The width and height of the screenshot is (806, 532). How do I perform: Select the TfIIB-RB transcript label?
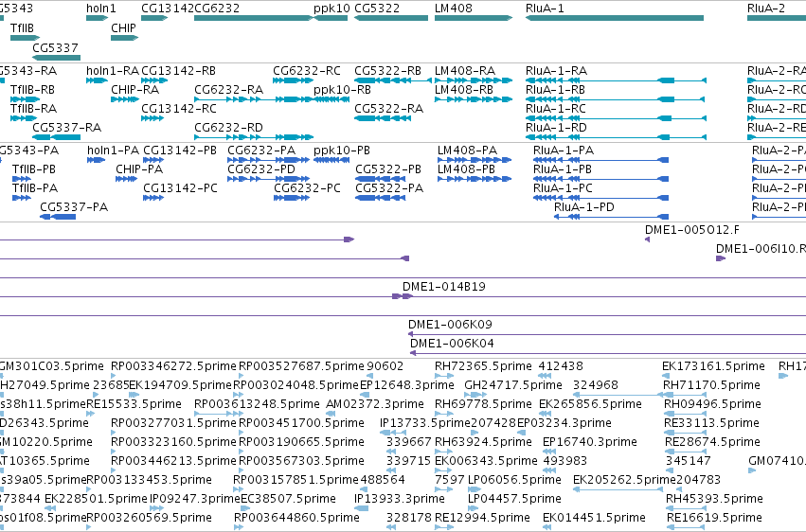[x=33, y=90]
